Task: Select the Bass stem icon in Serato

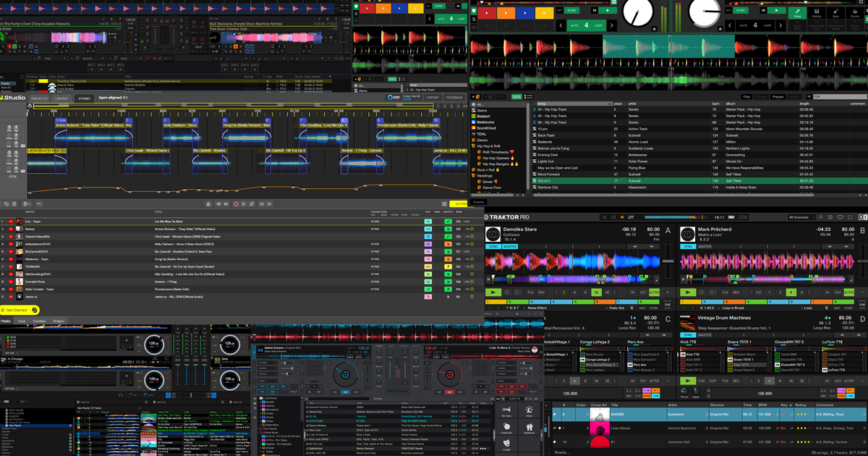Action: click(x=835, y=12)
